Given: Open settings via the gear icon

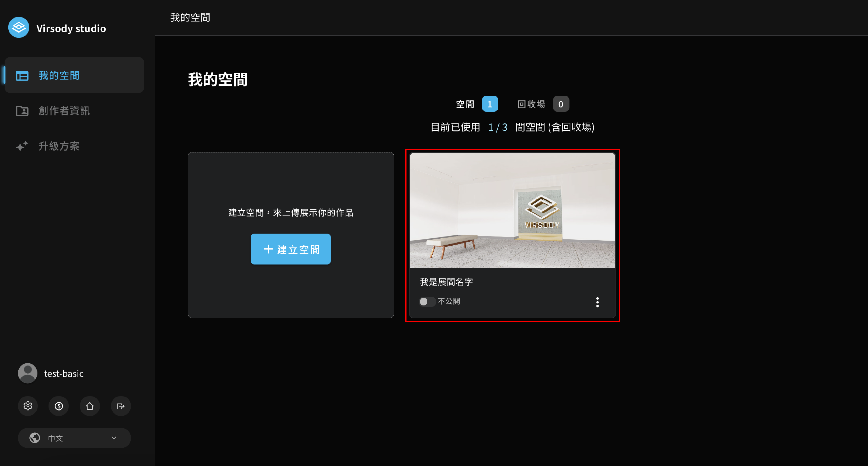Looking at the screenshot, I should point(28,406).
